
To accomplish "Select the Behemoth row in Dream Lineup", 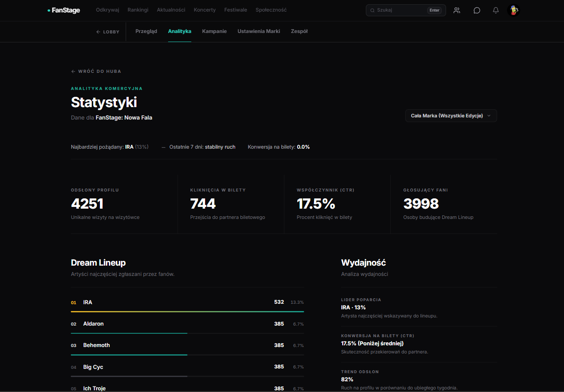I will tap(187, 345).
